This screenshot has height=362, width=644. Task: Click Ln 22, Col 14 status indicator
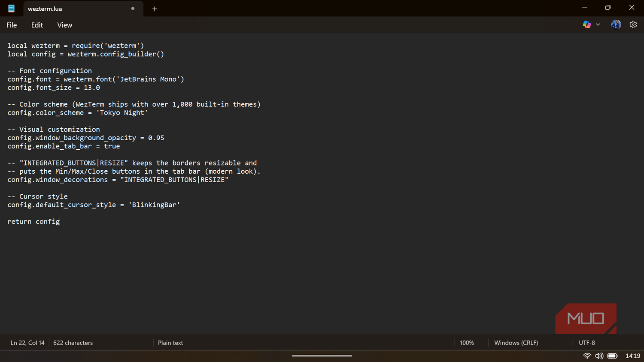(27, 343)
